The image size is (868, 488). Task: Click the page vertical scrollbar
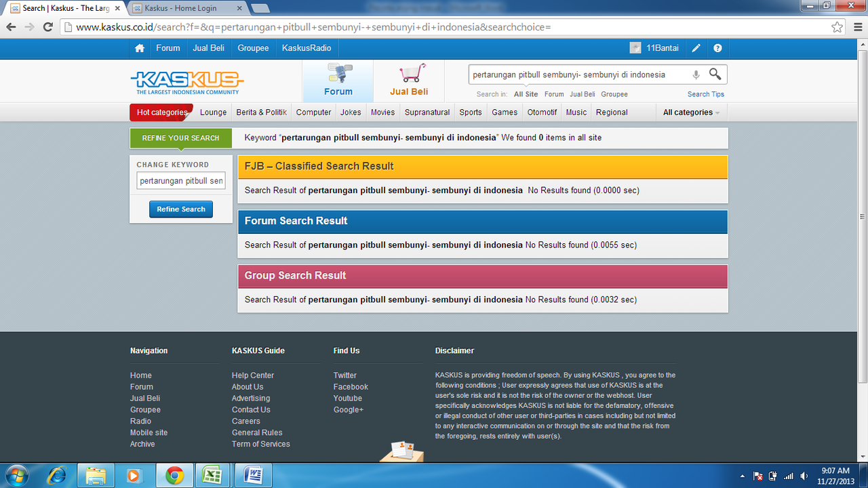[862, 217]
